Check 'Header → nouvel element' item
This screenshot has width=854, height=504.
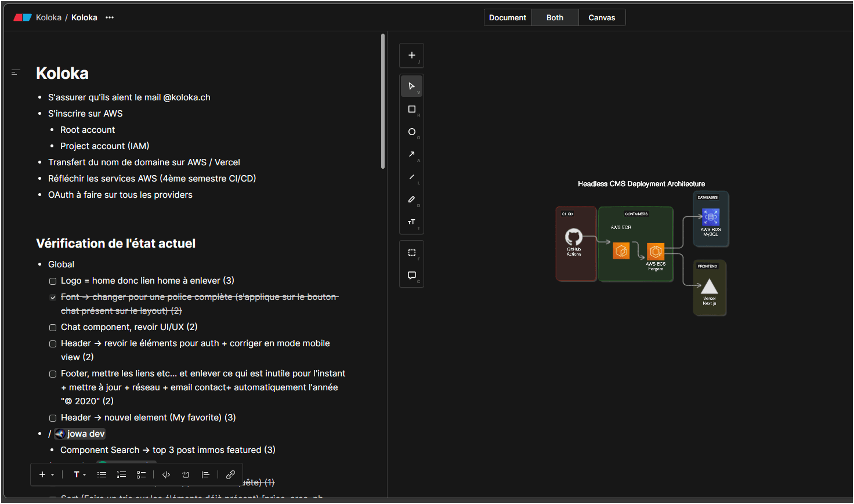pyautogui.click(x=53, y=418)
